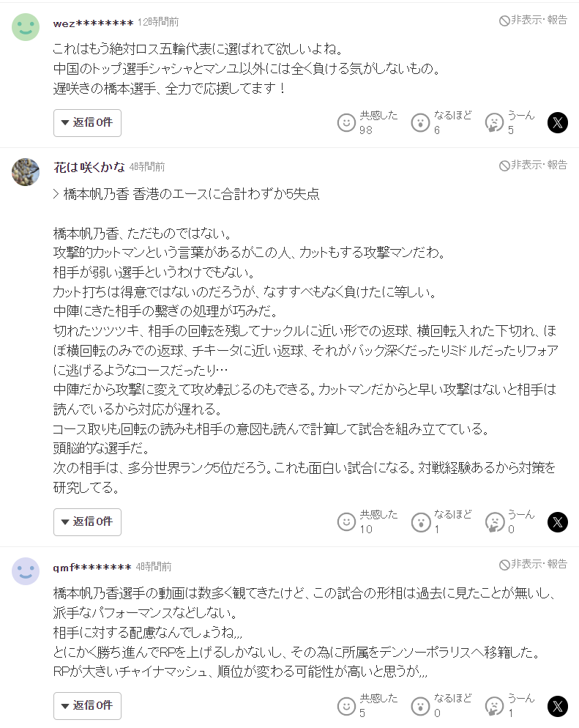Share wez comment on X
Viewport: 579px width, 728px height.
[x=558, y=122]
